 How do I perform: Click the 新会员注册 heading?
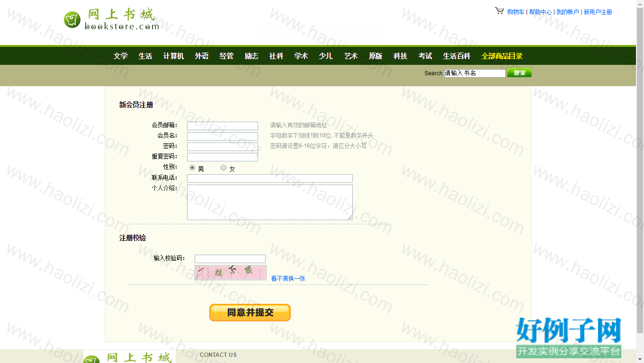click(x=136, y=105)
